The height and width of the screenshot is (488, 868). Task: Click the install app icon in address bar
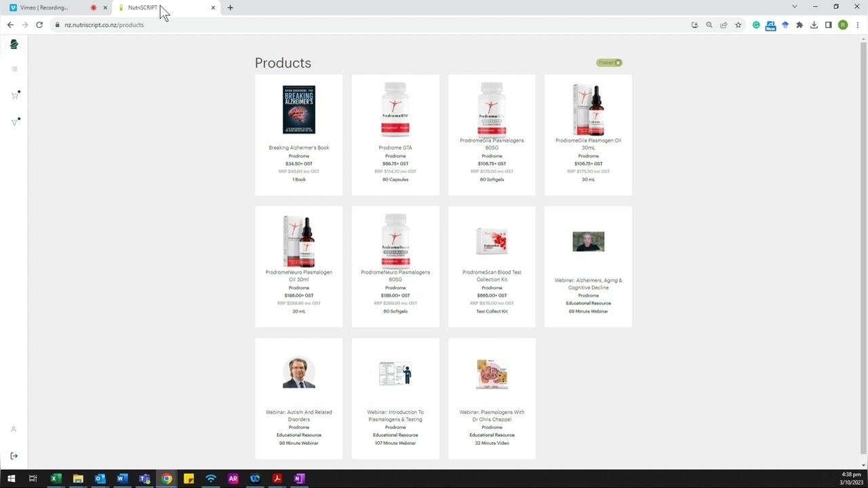[x=694, y=25]
